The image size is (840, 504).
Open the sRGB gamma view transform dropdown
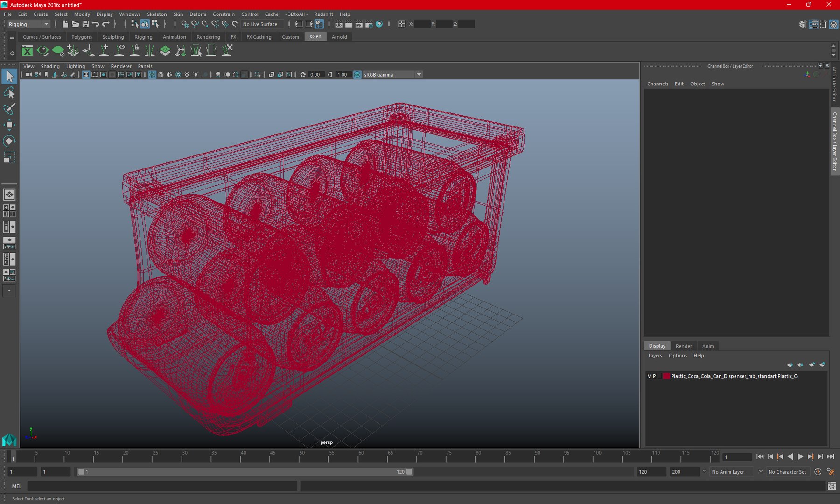[x=393, y=75]
